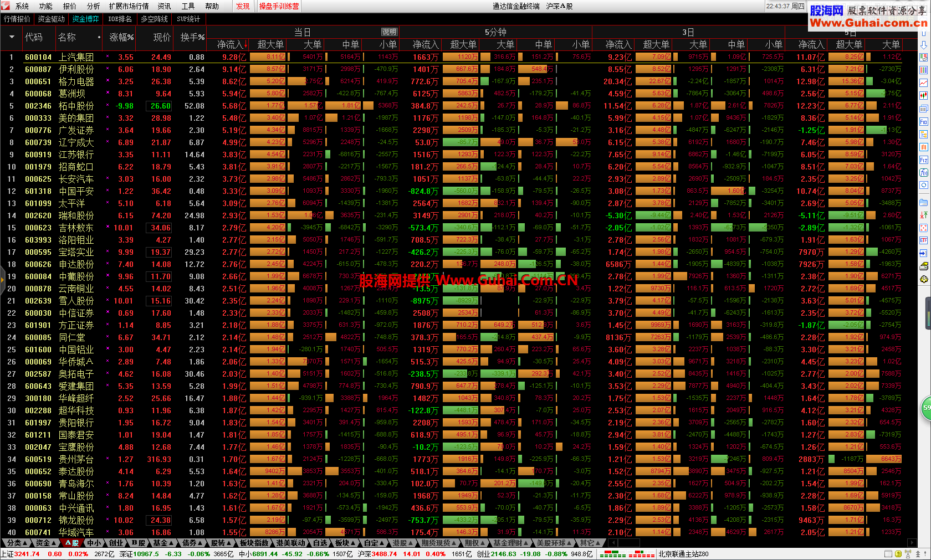
Task: Click the up-down arrows sort icon
Action: click(924, 215)
